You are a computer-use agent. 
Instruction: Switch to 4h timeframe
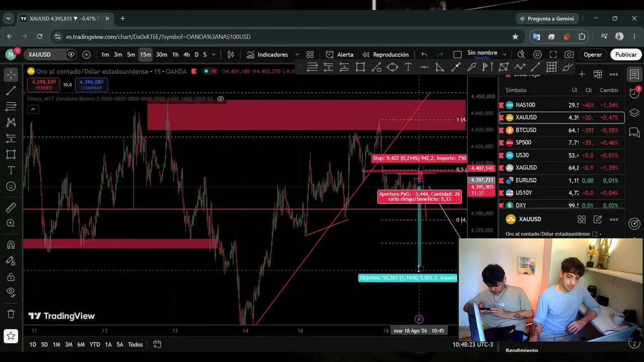187,54
